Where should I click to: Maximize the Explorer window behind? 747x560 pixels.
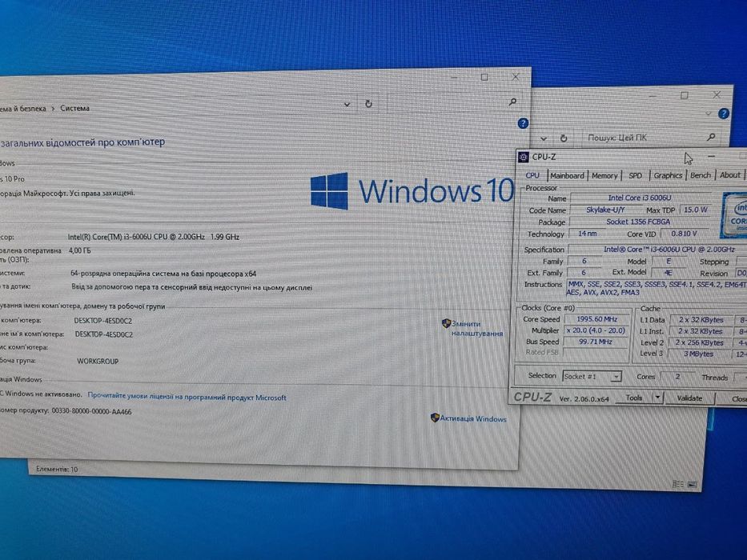(x=685, y=95)
